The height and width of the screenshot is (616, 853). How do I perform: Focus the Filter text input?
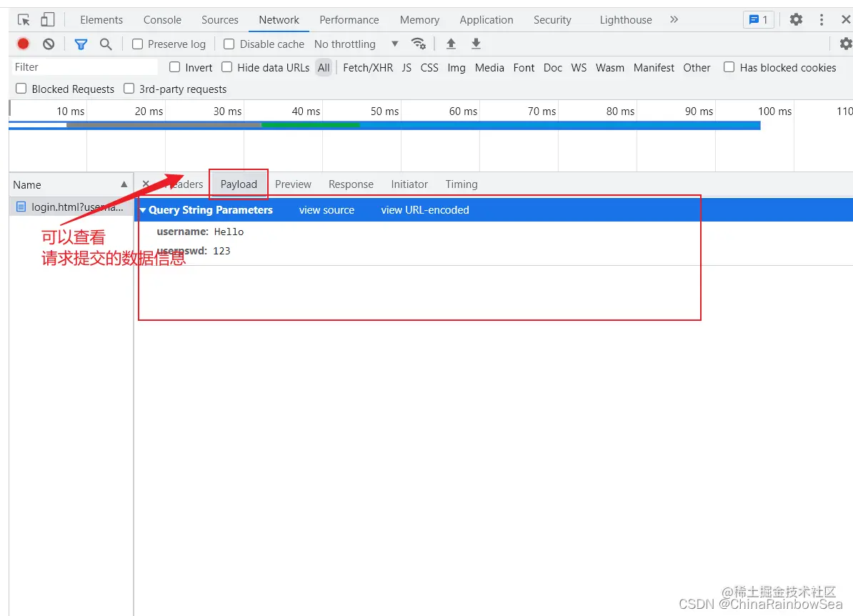[x=84, y=67]
